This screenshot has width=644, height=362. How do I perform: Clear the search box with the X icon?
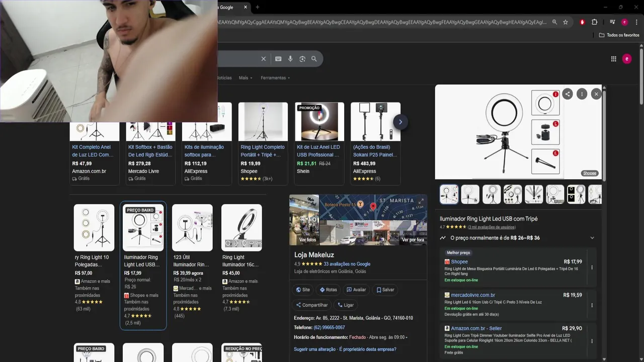263,59
